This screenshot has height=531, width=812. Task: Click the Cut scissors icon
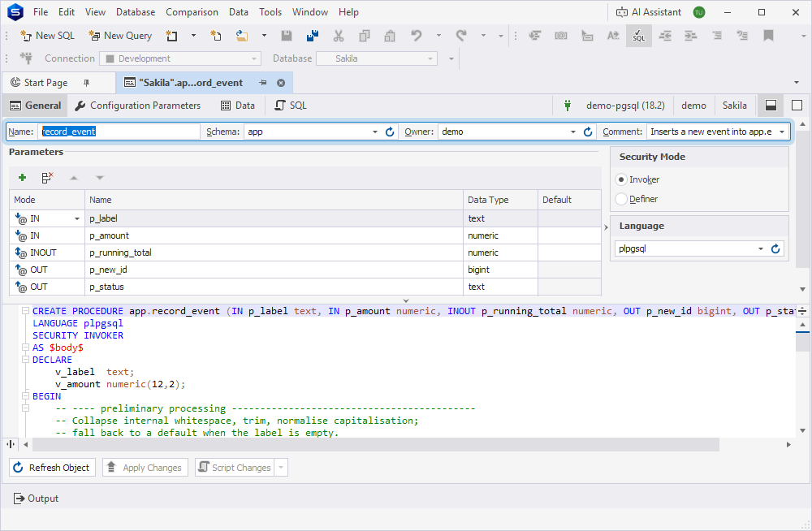[x=339, y=36]
